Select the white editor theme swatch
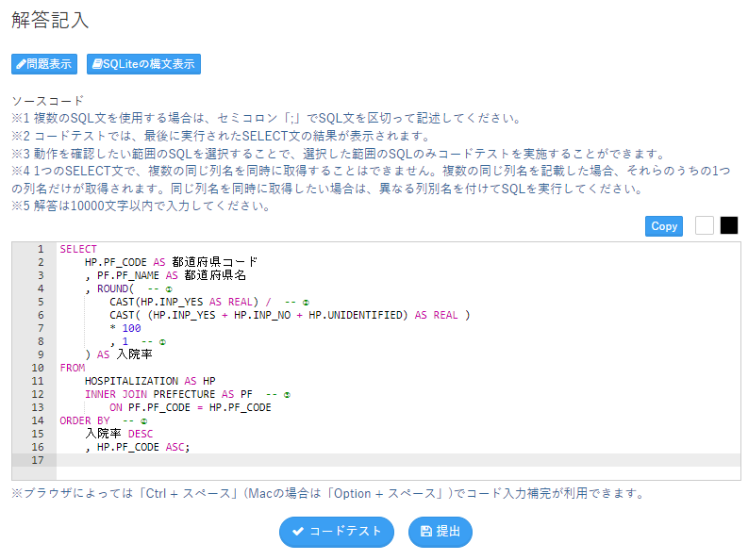 pyautogui.click(x=705, y=225)
